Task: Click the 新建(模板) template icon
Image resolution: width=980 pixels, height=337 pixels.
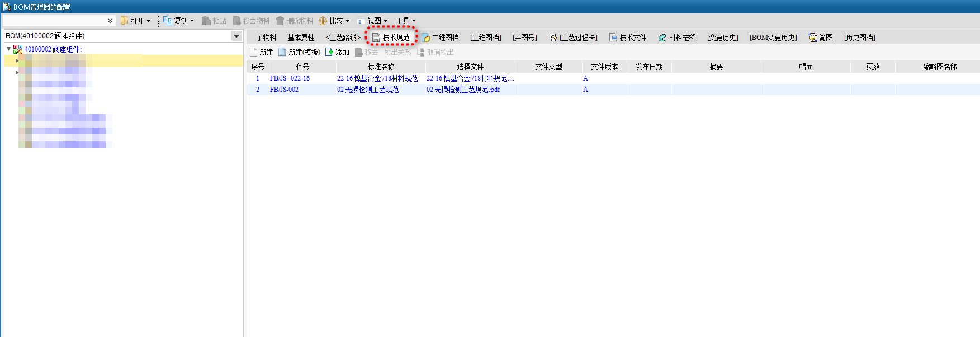Action: [x=282, y=52]
